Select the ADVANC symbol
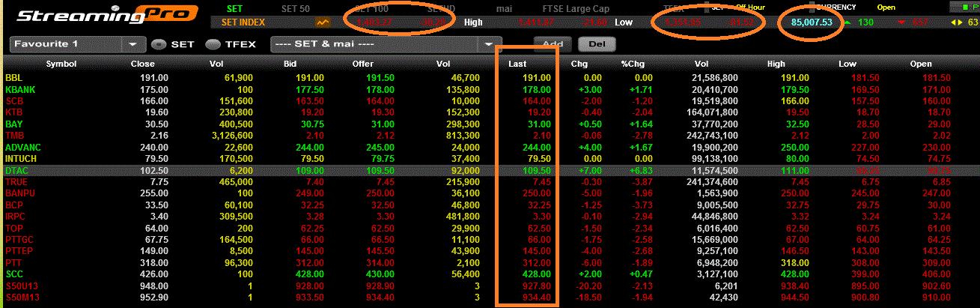The image size is (980, 308). point(22,148)
